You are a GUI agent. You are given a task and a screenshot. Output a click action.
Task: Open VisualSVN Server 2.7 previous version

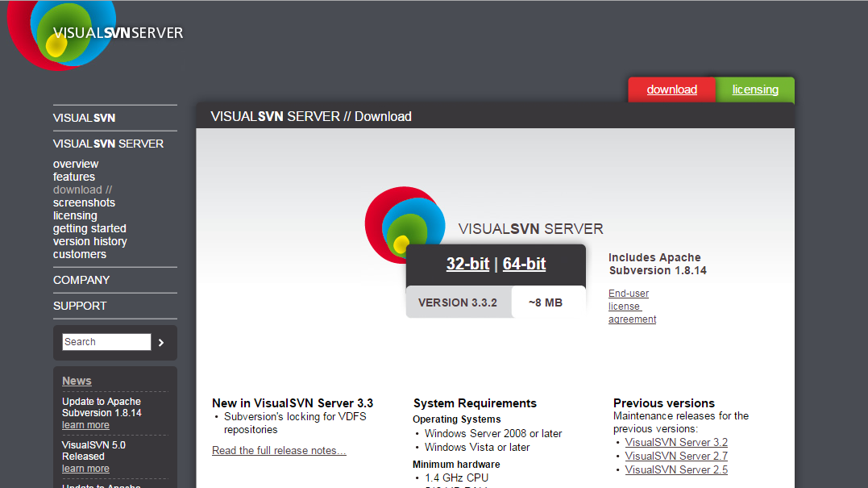[x=676, y=456]
